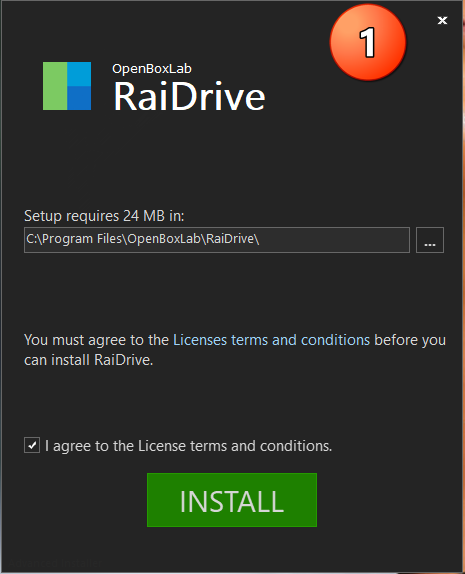Click the green half of RaiDrive logo

tap(55, 86)
